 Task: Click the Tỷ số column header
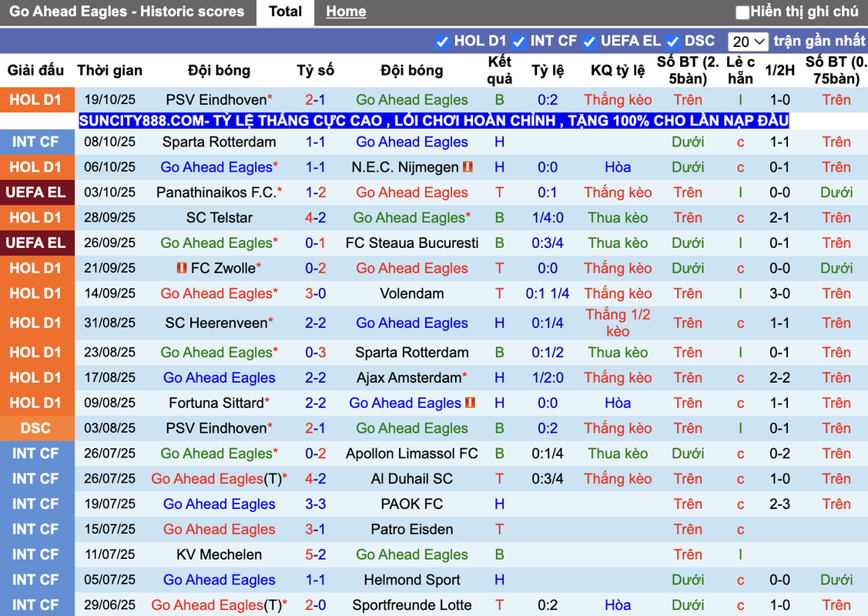(x=316, y=70)
